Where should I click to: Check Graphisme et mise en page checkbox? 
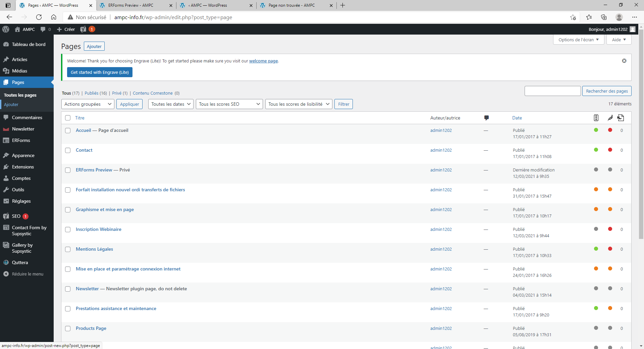68,210
